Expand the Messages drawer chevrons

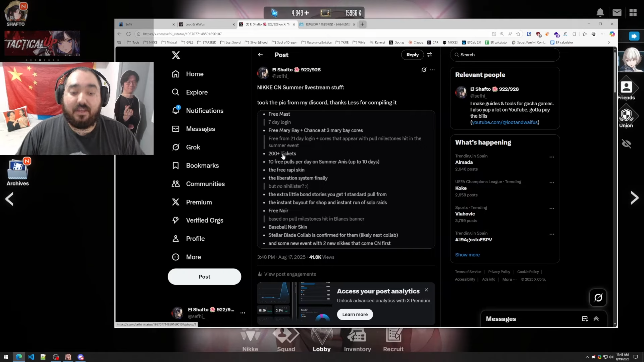coord(596,319)
